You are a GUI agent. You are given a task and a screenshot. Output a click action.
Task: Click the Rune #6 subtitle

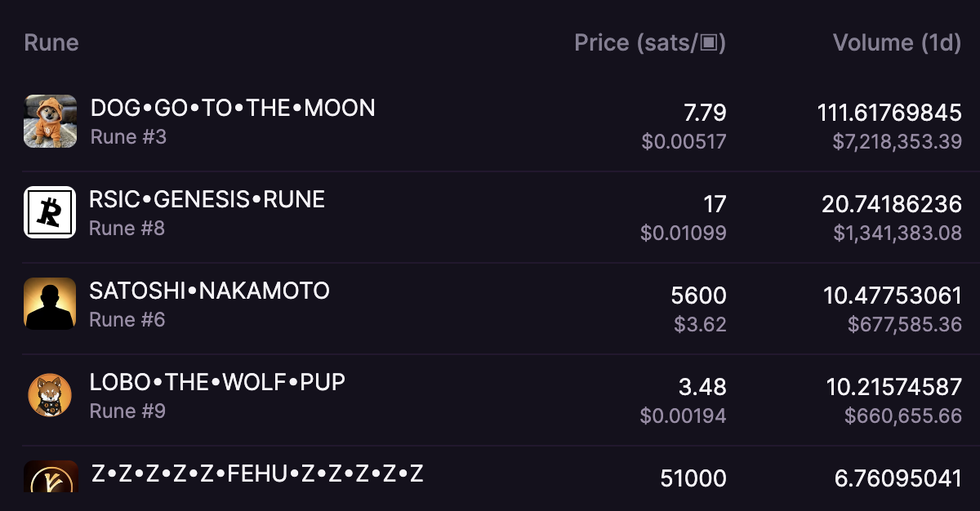pyautogui.click(x=127, y=319)
